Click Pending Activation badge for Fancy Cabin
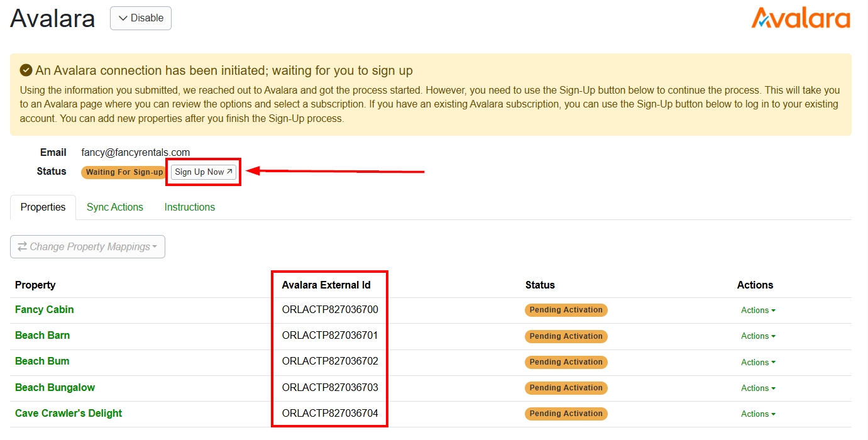868x440 pixels. pyautogui.click(x=566, y=311)
